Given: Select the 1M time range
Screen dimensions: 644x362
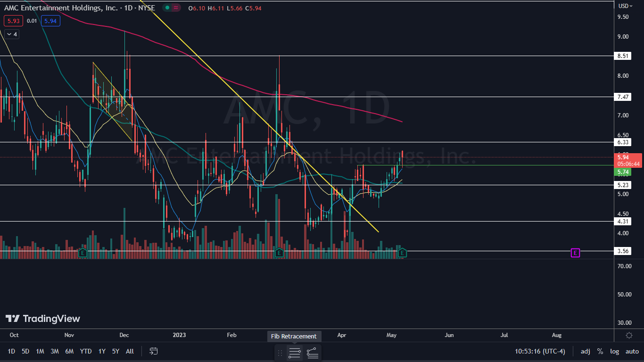Looking at the screenshot, I should click(40, 351).
